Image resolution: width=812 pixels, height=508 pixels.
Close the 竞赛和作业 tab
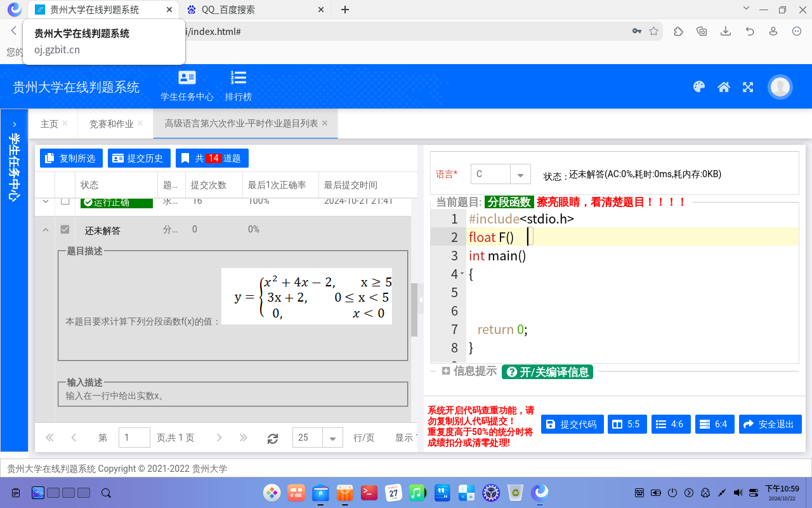click(141, 123)
